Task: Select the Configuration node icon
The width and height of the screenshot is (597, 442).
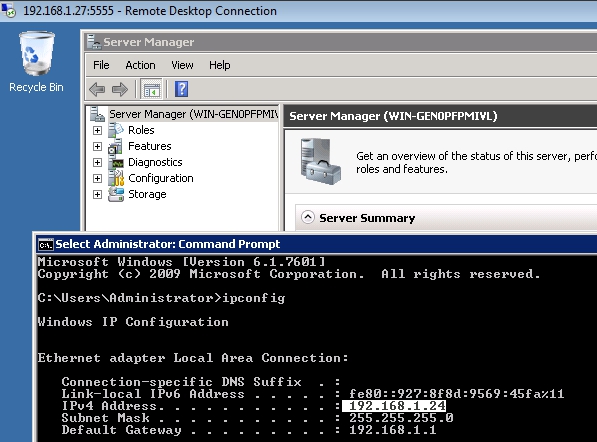Action: click(116, 178)
